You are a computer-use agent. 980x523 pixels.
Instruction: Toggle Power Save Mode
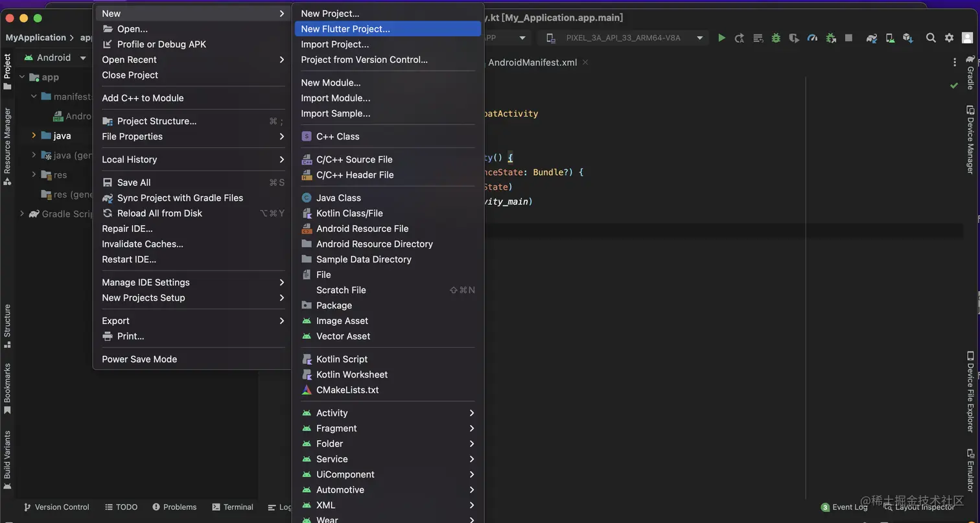[x=193, y=359]
